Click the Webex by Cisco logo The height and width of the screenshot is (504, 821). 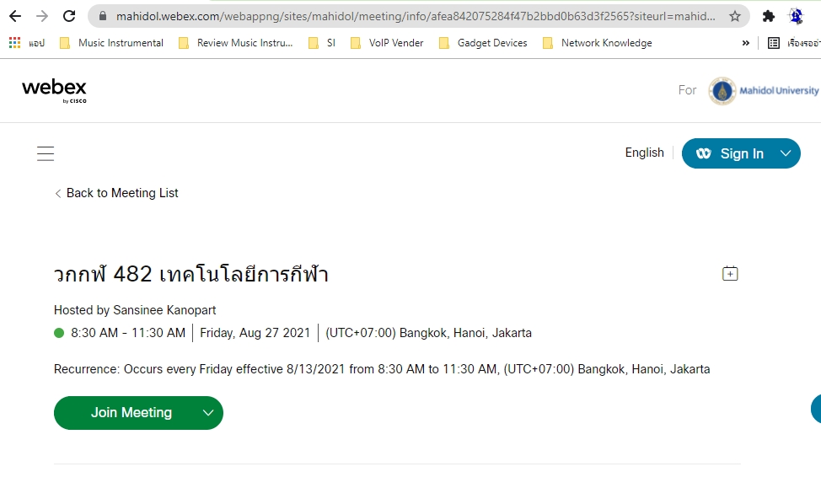(x=54, y=90)
